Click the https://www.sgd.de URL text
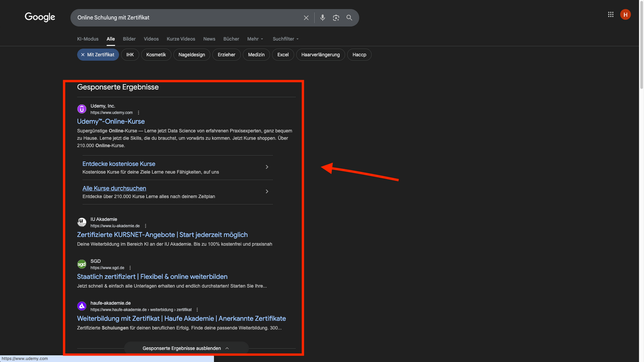This screenshot has height=362, width=644. click(107, 268)
